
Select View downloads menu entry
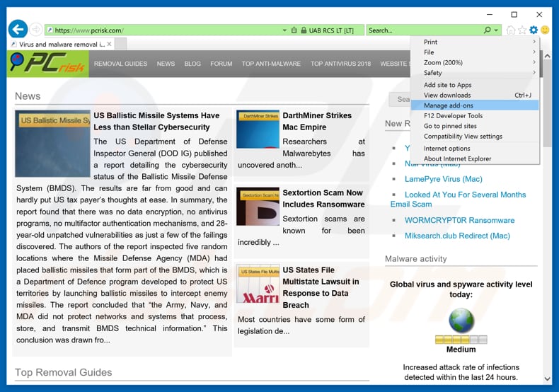tap(475, 95)
